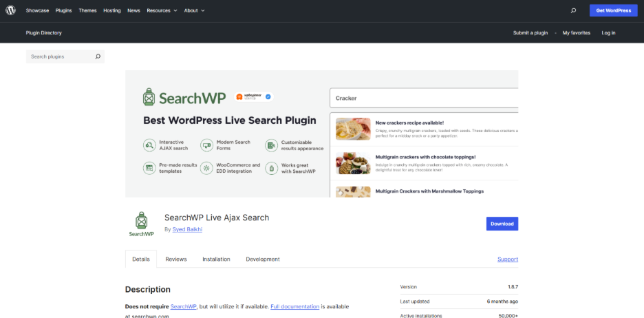Viewport: 644px width, 318px height.
Task: Open the Syed Balkhi author link
Action: tap(187, 230)
